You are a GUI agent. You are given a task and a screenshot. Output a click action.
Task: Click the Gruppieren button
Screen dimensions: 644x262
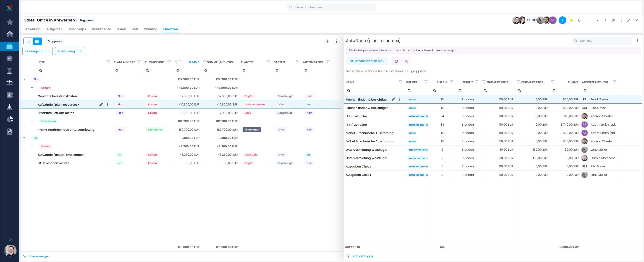click(x=55, y=41)
